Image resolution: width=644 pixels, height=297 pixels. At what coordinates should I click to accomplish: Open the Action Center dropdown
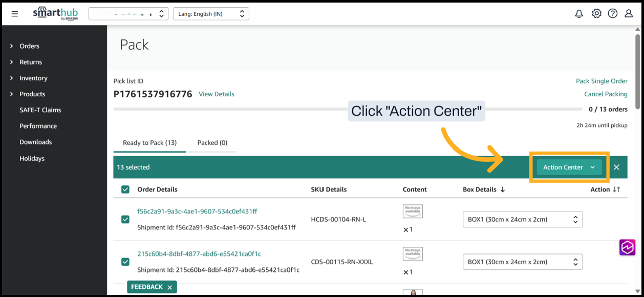[x=569, y=167]
